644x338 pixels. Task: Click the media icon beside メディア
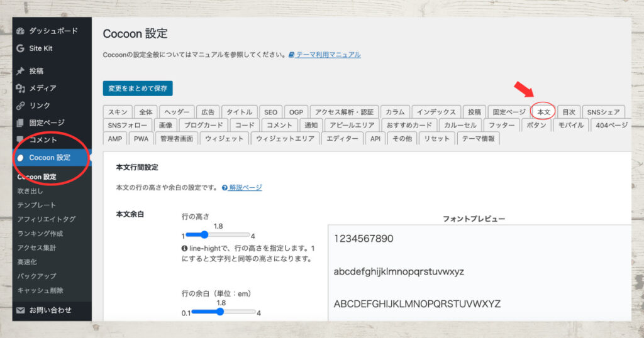pos(20,88)
